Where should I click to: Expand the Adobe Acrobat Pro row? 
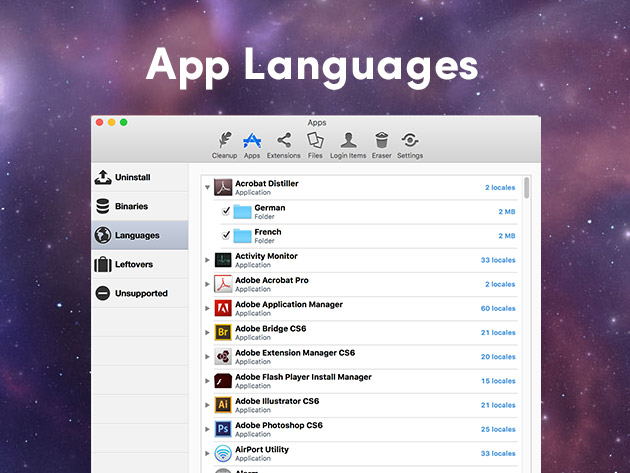point(207,284)
